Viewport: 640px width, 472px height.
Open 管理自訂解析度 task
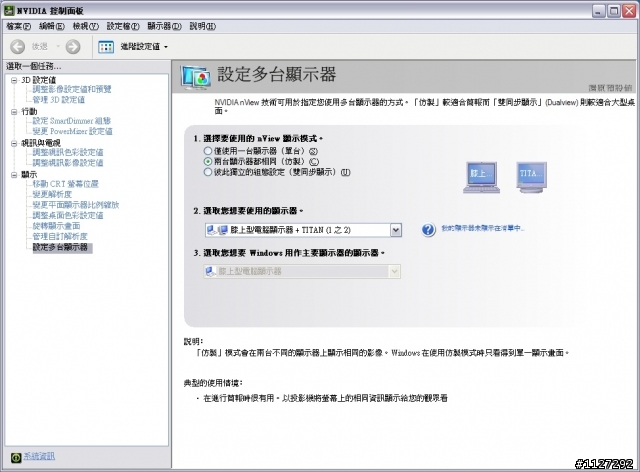60,236
